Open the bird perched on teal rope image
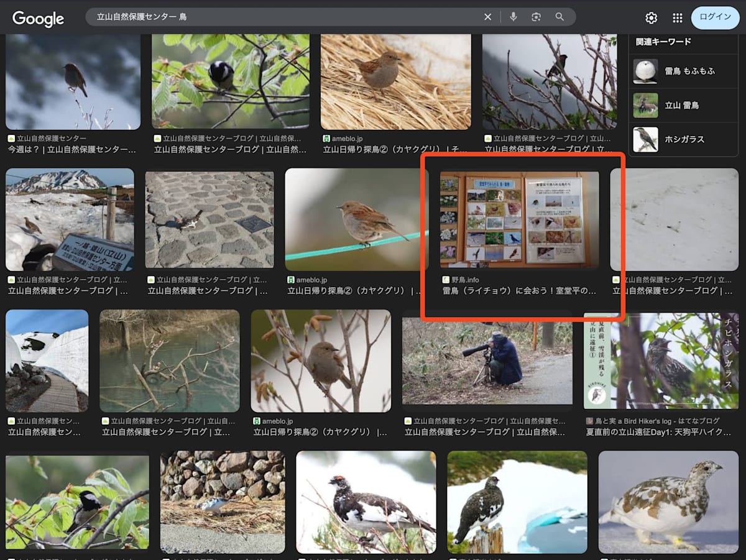 pos(357,219)
